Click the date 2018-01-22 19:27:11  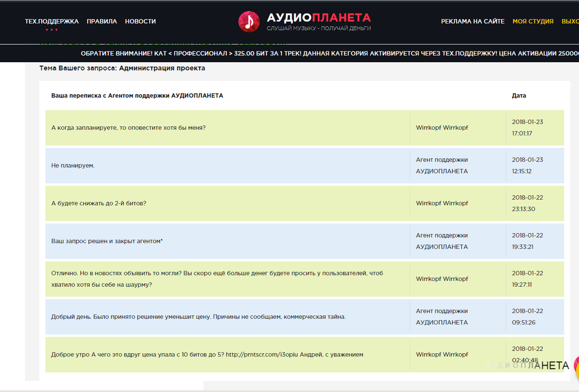coord(527,279)
